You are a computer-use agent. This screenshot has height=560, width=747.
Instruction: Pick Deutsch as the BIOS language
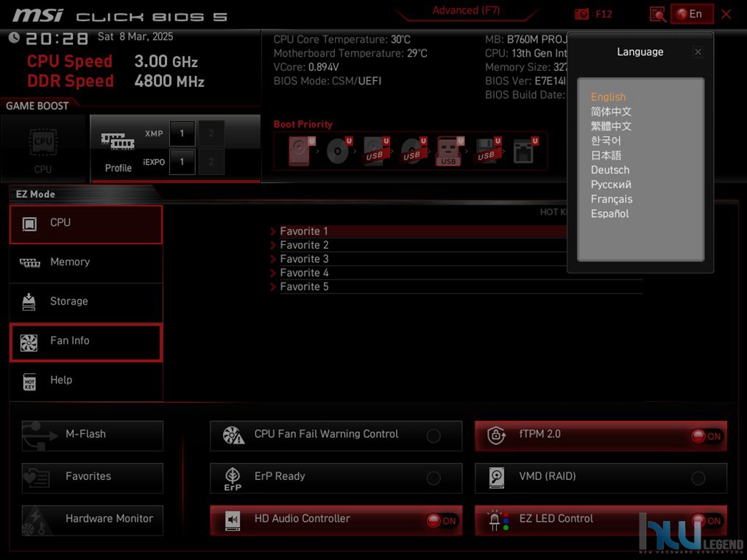coord(610,170)
